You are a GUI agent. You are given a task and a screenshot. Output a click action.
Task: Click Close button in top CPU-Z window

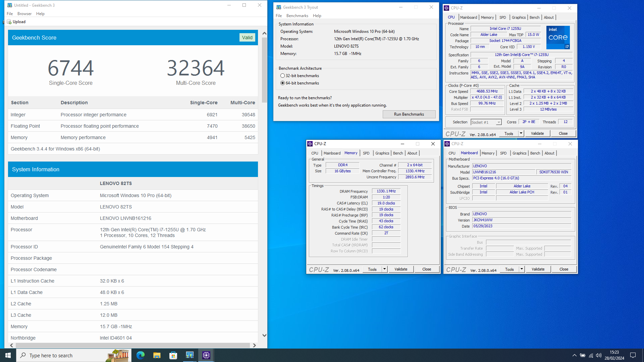[x=563, y=133]
